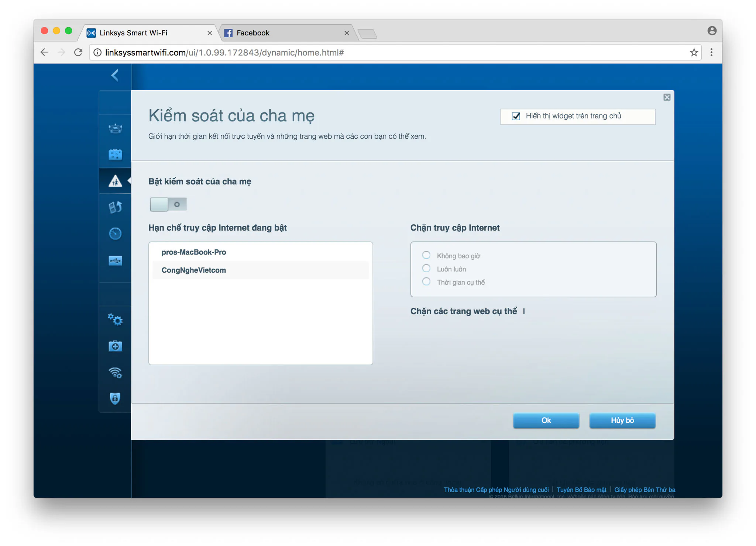756x546 pixels.
Task: Select the Parental Controls warning-sign icon
Action: click(x=115, y=181)
